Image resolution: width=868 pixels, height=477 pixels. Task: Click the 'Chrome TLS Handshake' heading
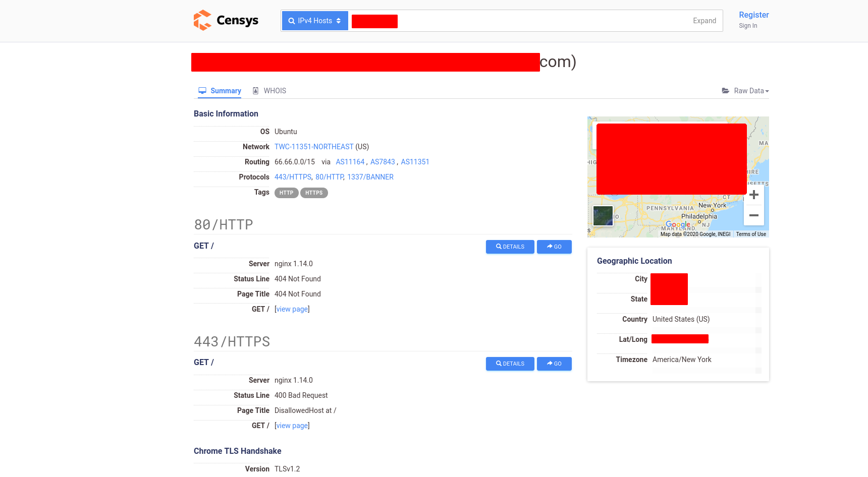click(238, 451)
